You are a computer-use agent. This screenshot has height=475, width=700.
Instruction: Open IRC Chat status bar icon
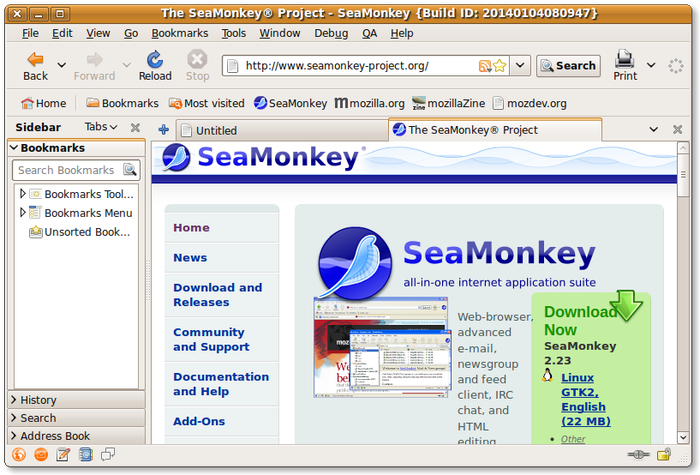(108, 454)
